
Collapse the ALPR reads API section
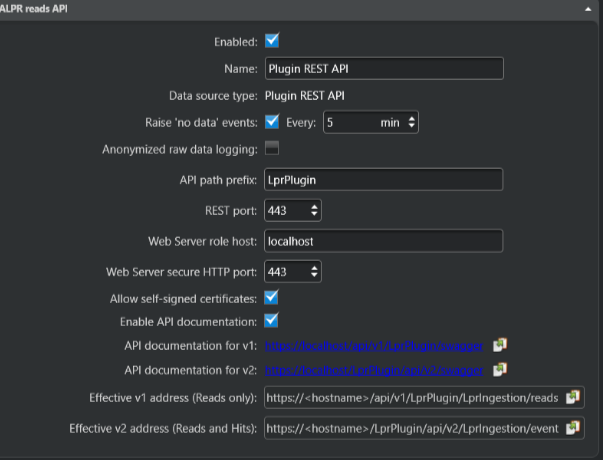[x=588, y=7]
